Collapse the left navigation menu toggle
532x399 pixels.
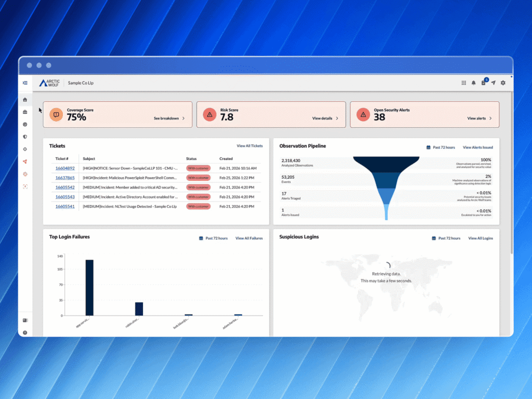click(25, 83)
